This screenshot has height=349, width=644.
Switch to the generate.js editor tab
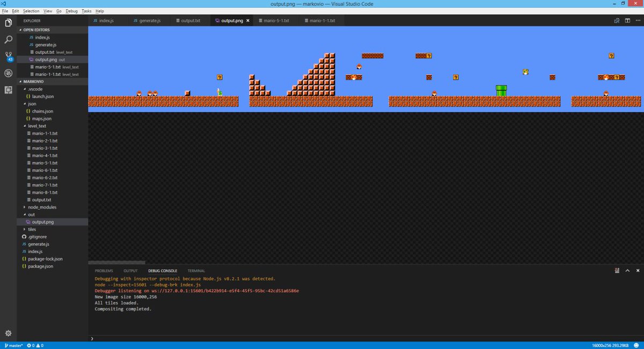pos(150,21)
